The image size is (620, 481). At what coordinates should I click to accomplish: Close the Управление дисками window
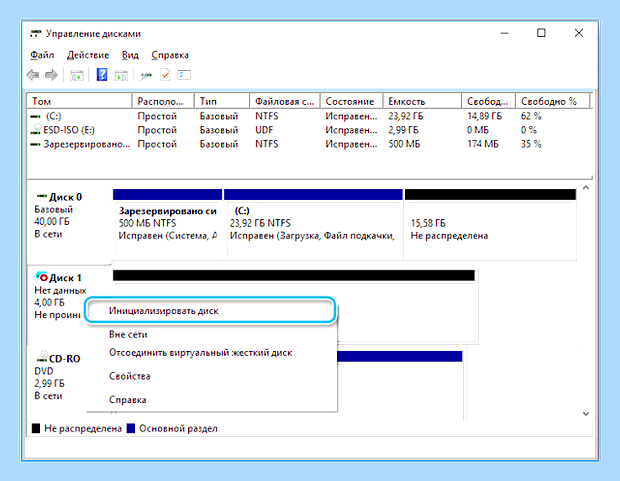(579, 33)
